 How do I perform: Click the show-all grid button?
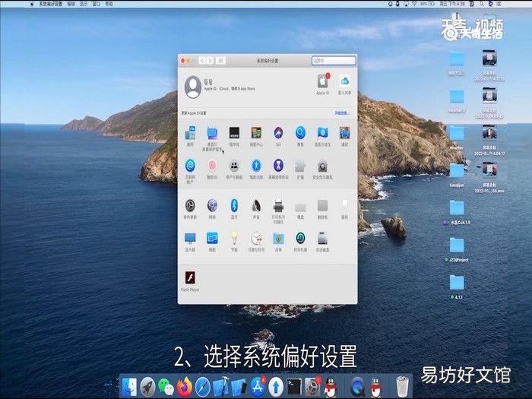click(220, 61)
